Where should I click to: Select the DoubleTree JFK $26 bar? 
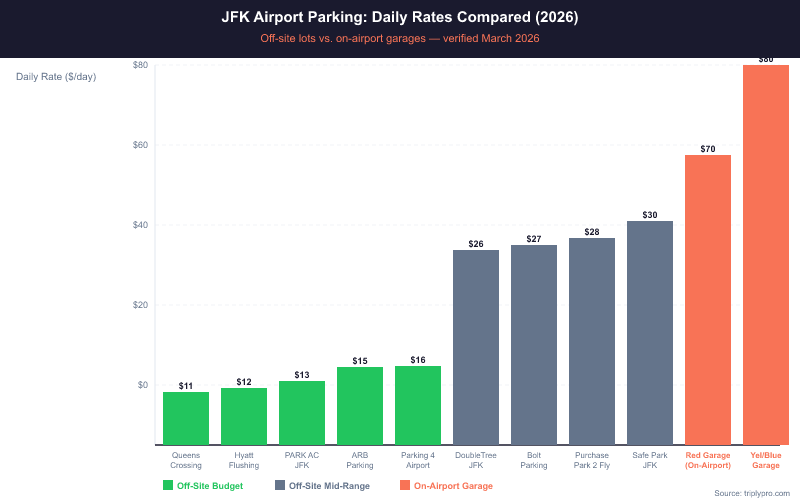(476, 347)
